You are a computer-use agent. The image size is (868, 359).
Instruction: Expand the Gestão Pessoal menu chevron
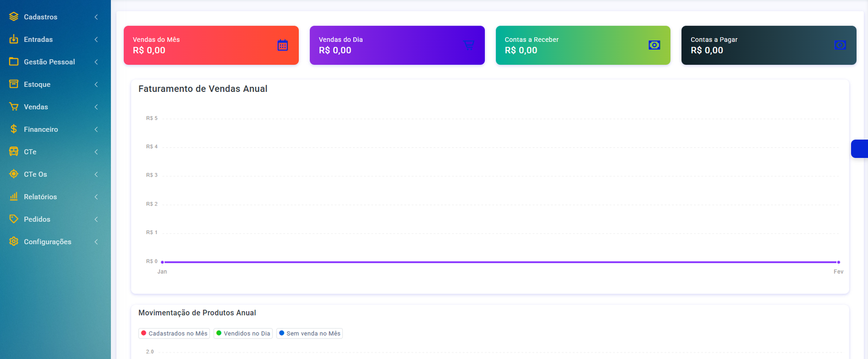(x=96, y=62)
